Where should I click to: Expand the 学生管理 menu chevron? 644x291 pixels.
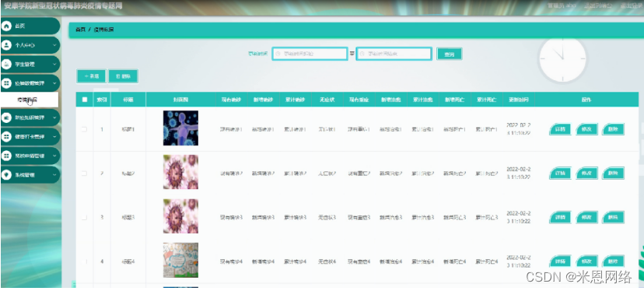(x=54, y=65)
